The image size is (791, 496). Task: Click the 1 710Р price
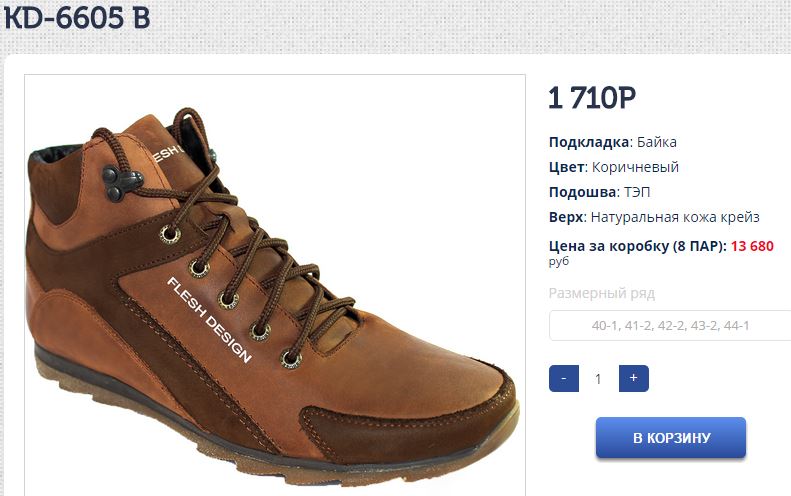592,98
